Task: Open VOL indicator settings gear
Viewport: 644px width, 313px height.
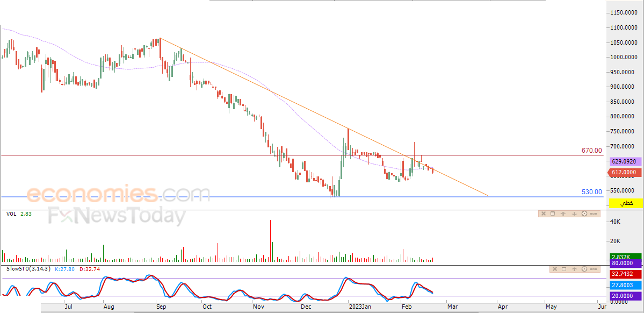Action: pos(584,214)
